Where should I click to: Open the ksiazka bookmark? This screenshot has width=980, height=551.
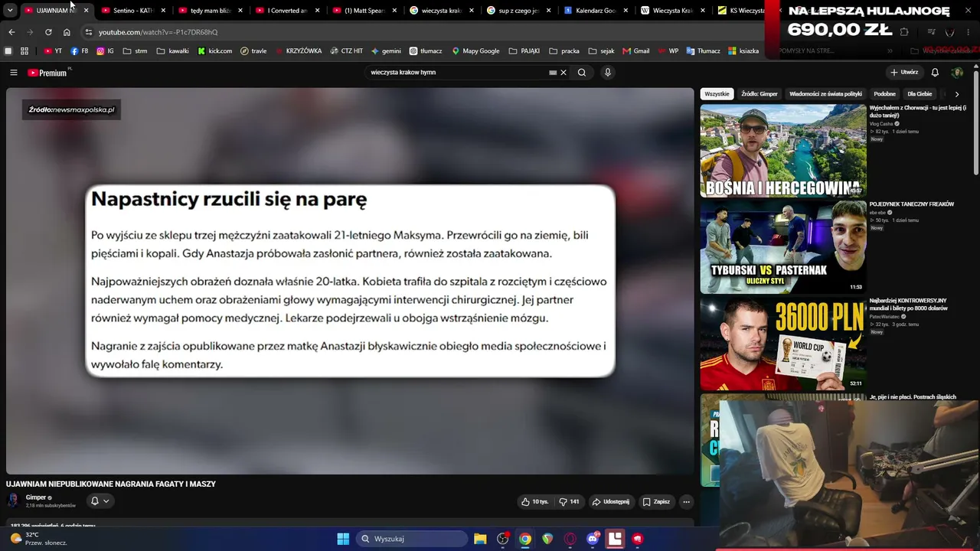(743, 51)
